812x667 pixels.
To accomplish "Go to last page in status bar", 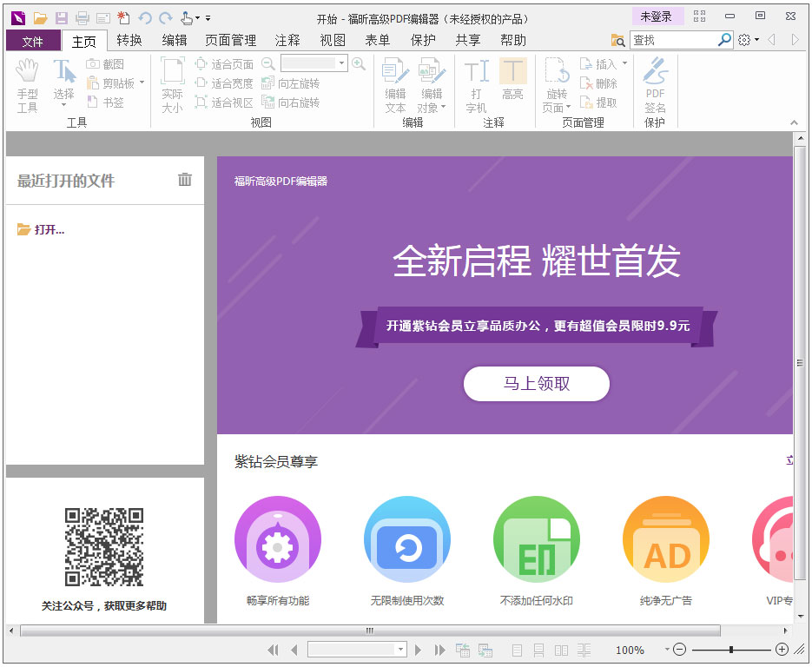I will point(439,650).
